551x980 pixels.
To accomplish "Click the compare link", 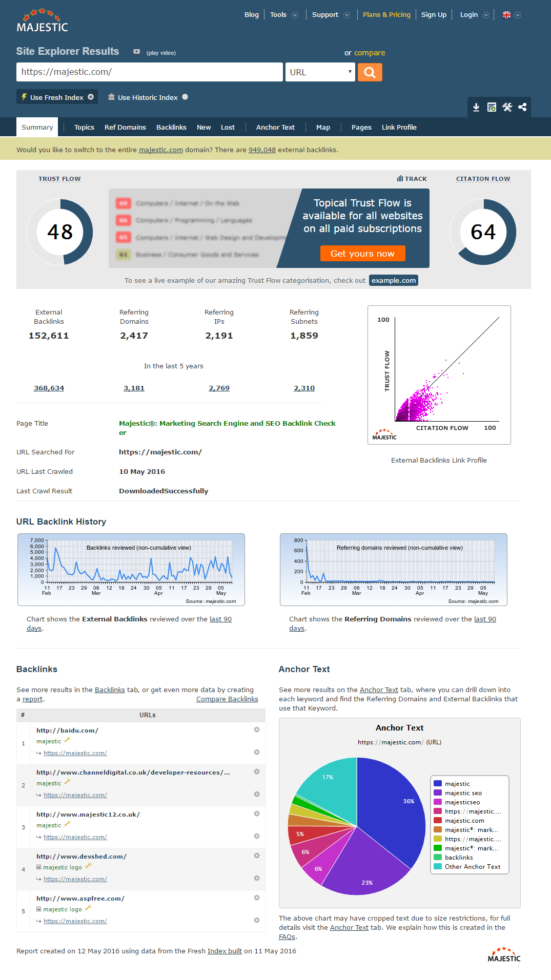I will pos(370,53).
